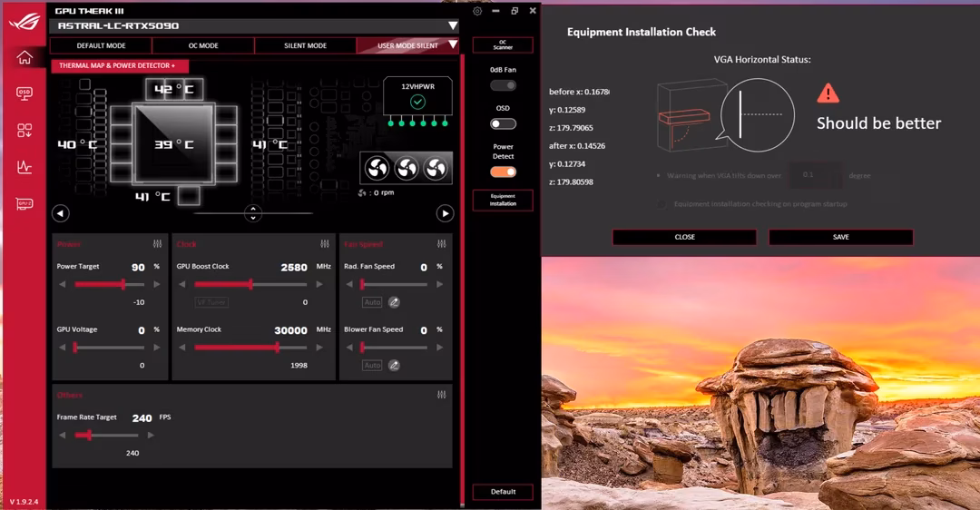Click the 12VHPWR status check icon
This screenshot has height=510, width=980.
coord(417,102)
